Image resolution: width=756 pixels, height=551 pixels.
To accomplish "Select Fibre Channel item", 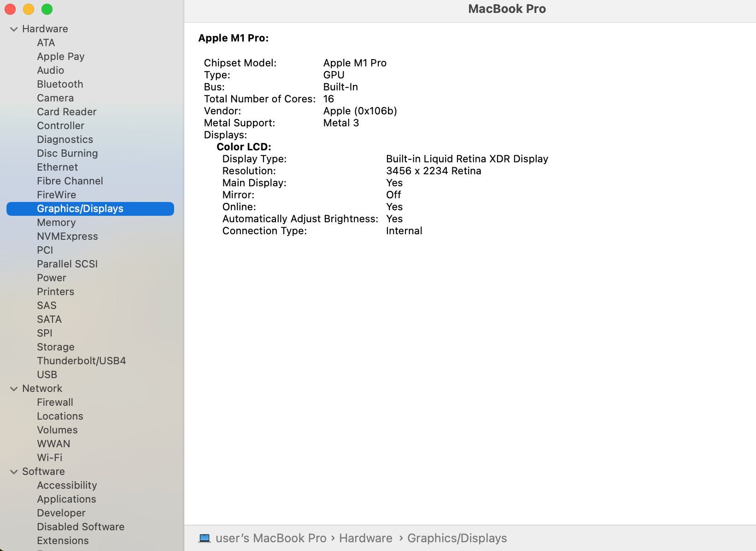I will (70, 181).
